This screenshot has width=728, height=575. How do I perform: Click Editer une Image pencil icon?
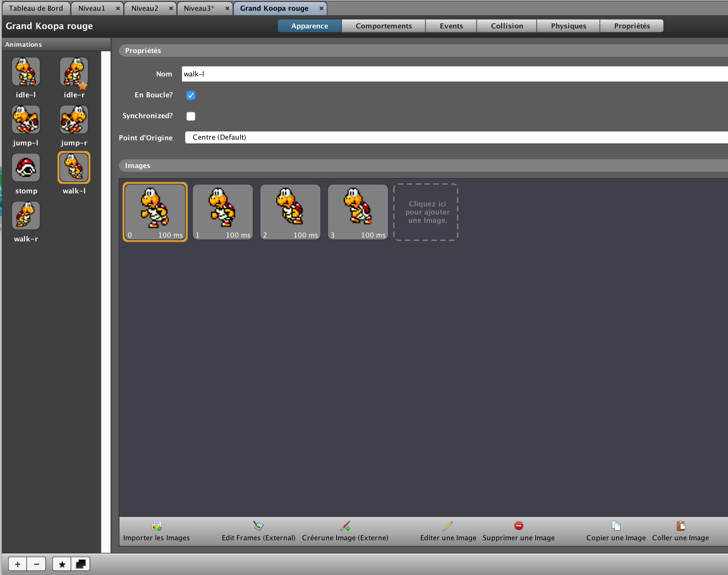click(x=448, y=526)
